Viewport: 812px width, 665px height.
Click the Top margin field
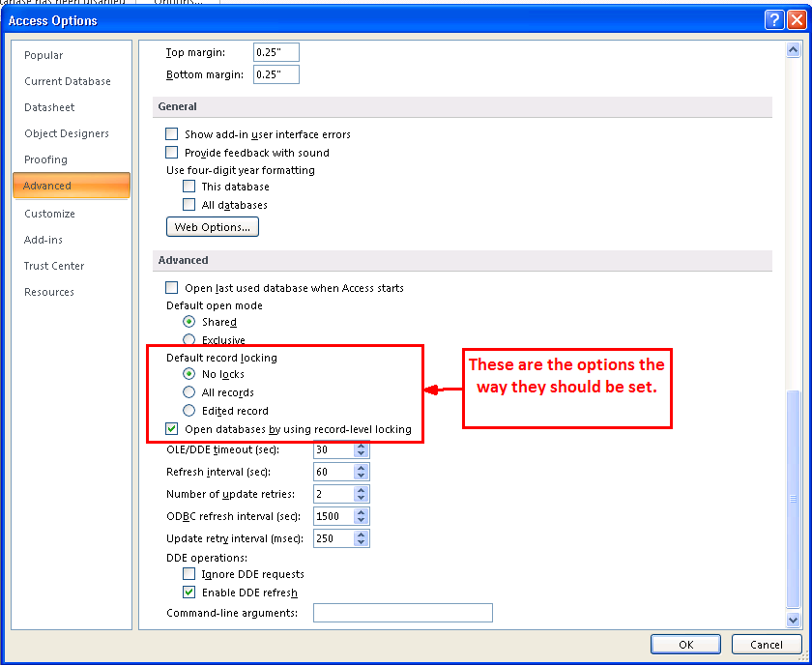(276, 52)
